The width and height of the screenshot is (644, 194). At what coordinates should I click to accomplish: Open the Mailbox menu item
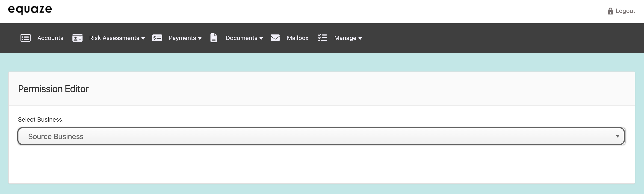pos(298,38)
